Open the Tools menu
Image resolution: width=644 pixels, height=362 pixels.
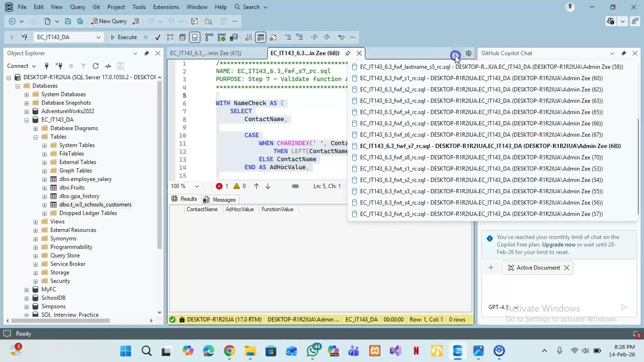click(x=139, y=7)
